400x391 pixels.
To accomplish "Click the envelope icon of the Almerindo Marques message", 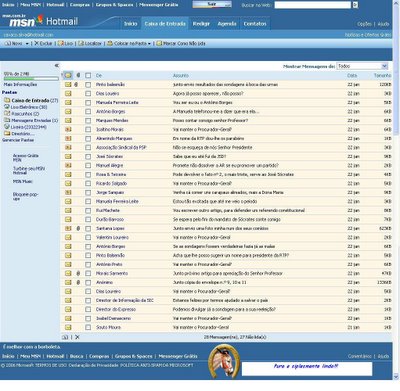I will 68,139.
